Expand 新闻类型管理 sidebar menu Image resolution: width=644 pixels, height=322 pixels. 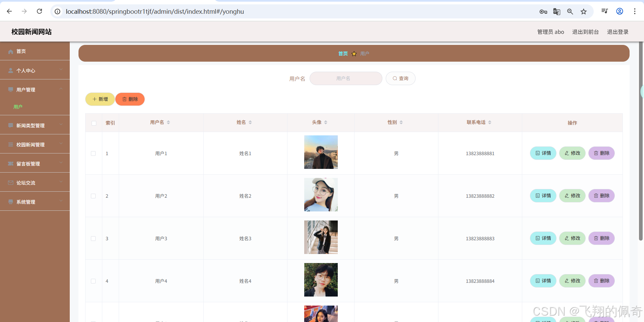tap(35, 125)
